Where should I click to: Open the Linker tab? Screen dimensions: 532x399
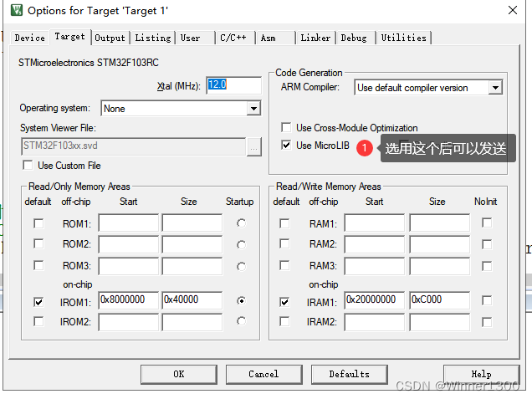tap(315, 38)
